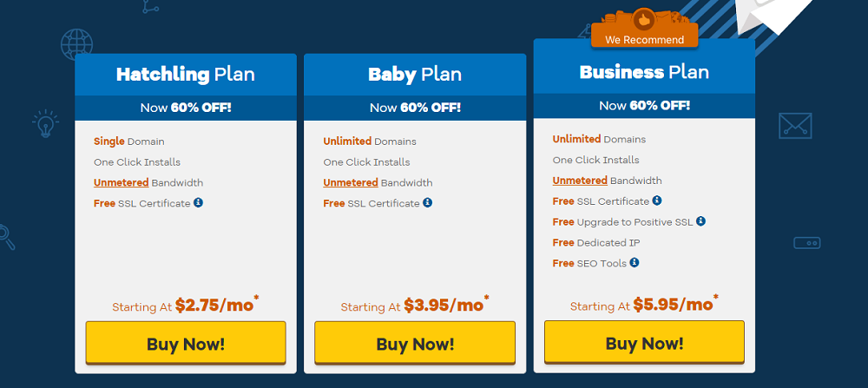The width and height of the screenshot is (868, 388).
Task: Open Unmetered link in Business Plan
Action: click(580, 181)
